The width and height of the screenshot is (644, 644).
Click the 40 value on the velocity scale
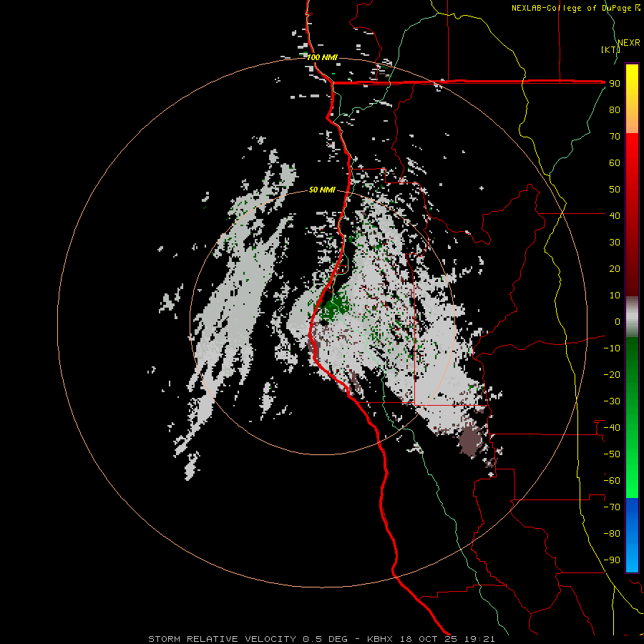coord(615,215)
